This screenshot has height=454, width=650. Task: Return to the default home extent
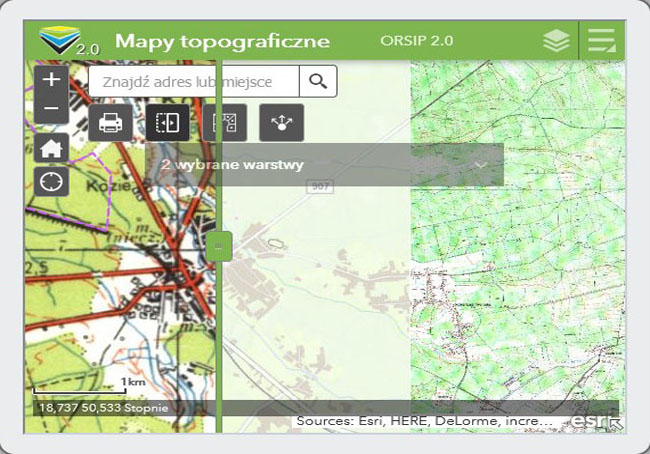(x=51, y=148)
